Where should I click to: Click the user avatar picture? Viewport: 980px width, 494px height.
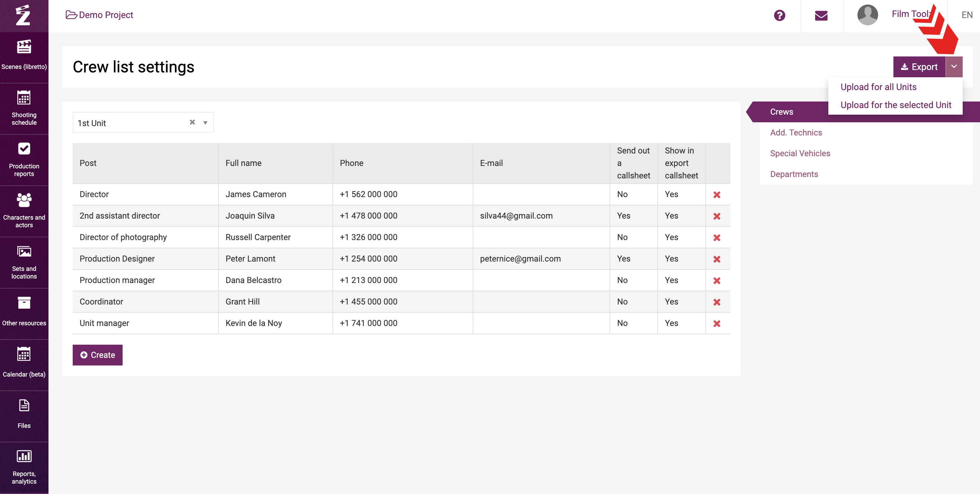coord(867,15)
